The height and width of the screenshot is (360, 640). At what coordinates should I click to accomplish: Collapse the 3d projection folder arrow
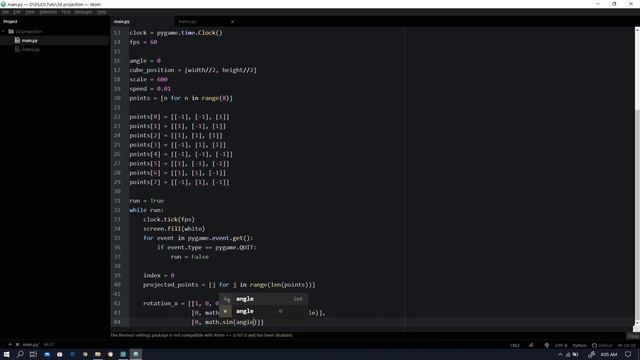click(4, 31)
